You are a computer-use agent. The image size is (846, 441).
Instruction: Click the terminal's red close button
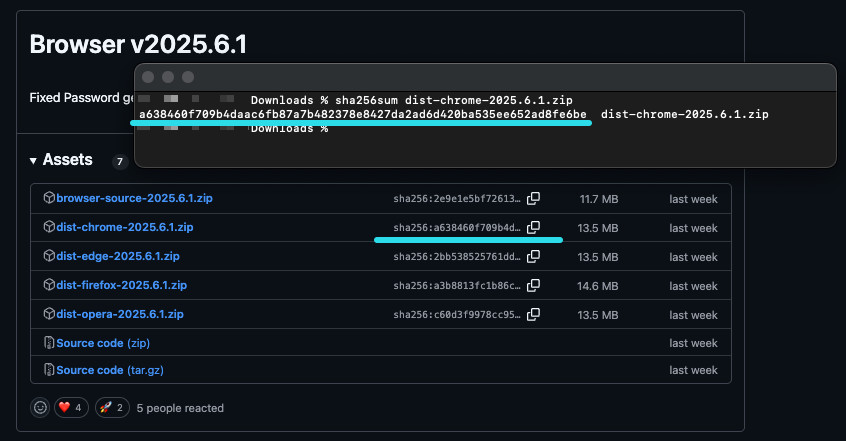[148, 77]
